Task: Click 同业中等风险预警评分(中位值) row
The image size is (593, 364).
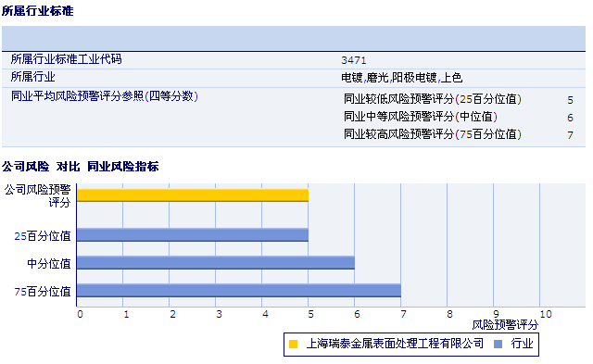Action: click(459, 117)
